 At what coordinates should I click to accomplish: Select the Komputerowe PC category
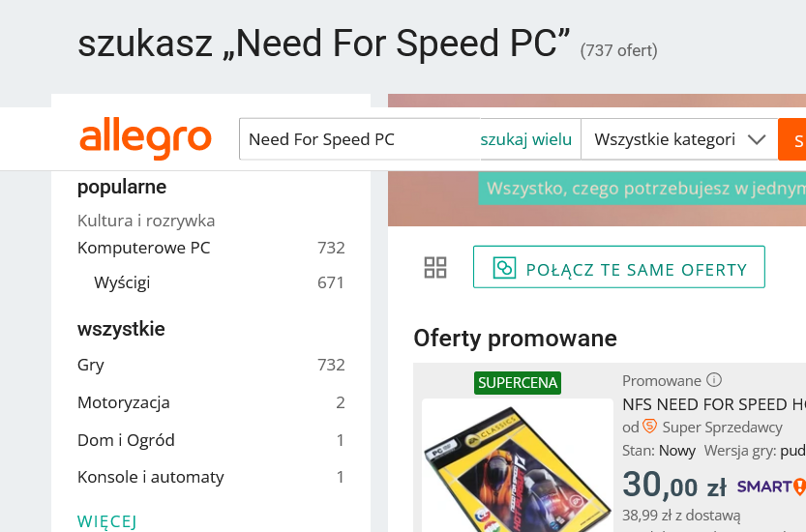point(143,248)
